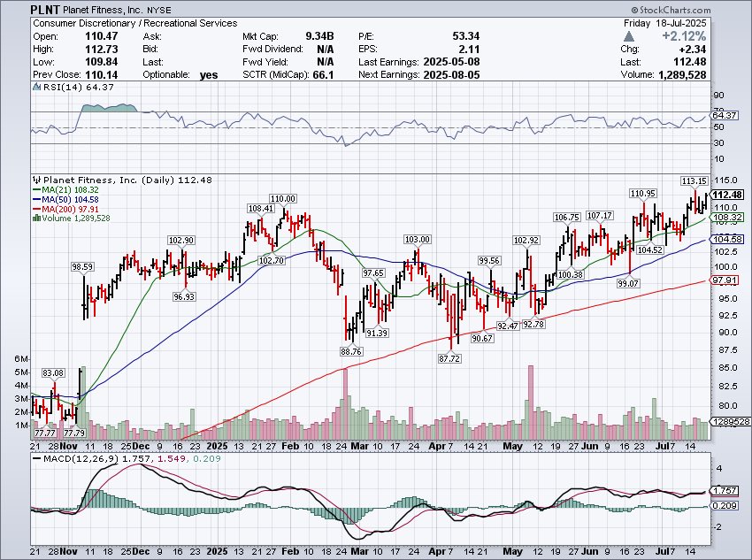Click the 77.77 price low annotation

click(44, 433)
